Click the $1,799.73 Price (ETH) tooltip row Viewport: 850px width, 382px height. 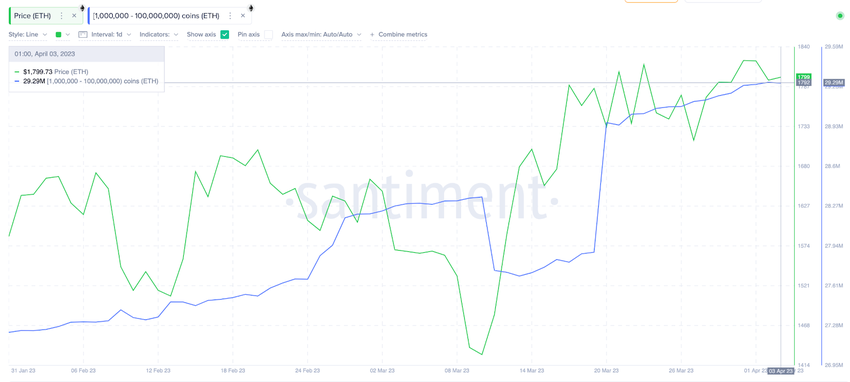pos(51,72)
